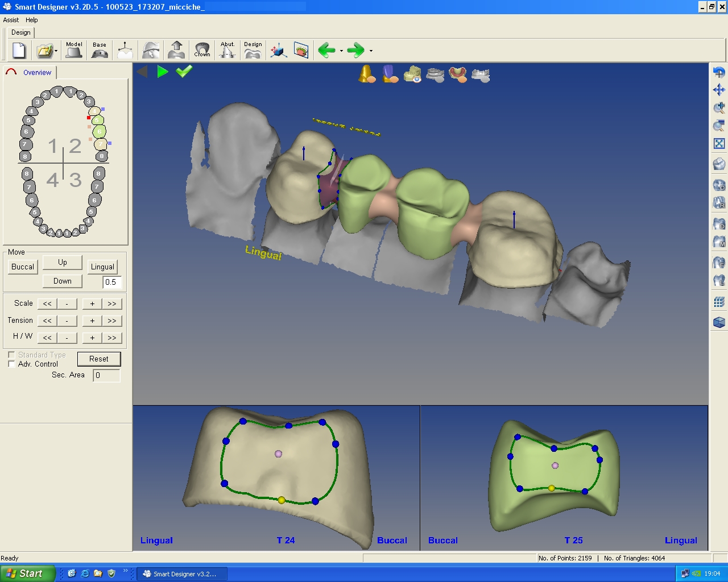Decrease Tension with the minus button
This screenshot has width=728, height=582.
(x=67, y=321)
